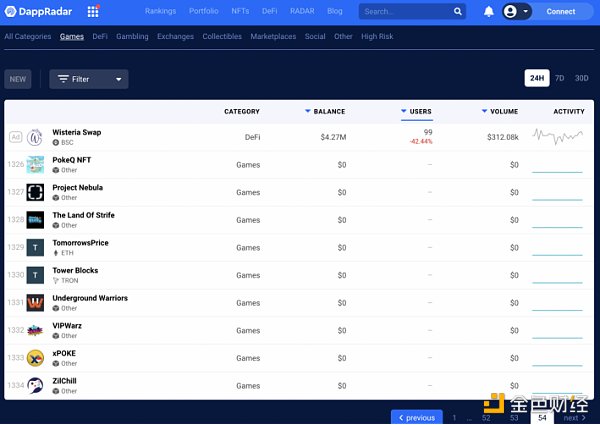600x425 pixels.
Task: Select the 30D time range
Action: click(x=581, y=78)
